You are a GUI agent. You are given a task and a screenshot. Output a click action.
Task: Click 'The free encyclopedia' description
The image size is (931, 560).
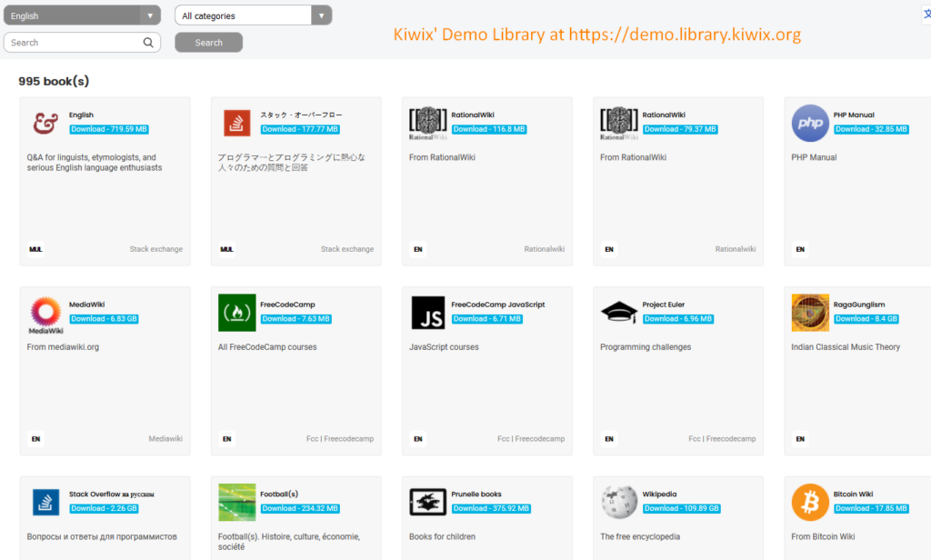(640, 536)
